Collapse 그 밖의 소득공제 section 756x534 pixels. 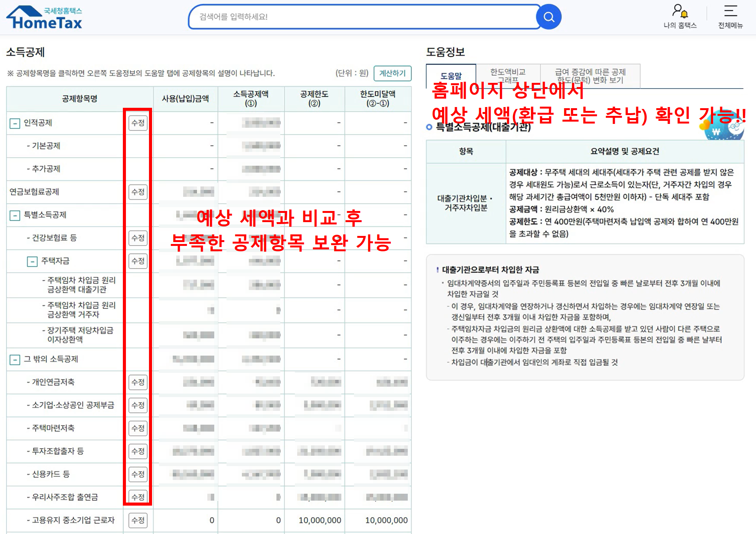tap(15, 359)
